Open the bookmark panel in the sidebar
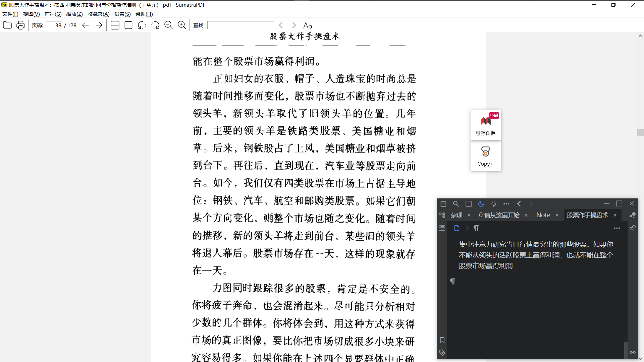644x362 pixels. (x=442, y=340)
